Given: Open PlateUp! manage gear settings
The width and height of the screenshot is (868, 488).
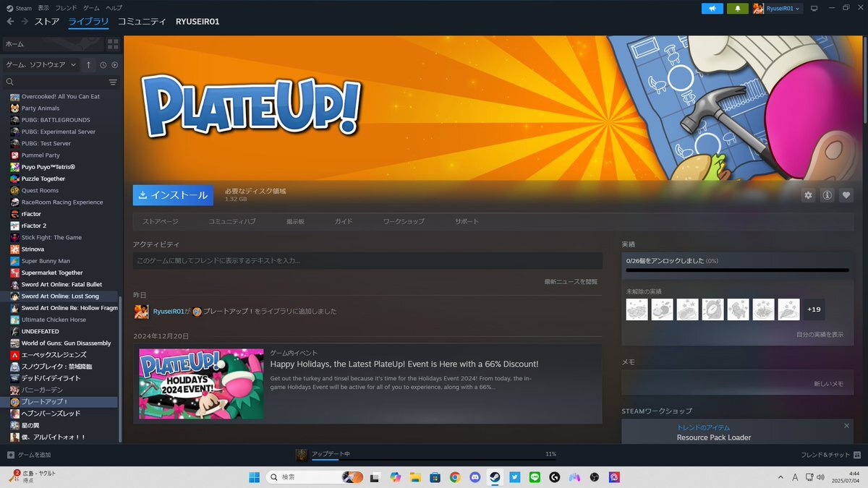Looking at the screenshot, I should pos(808,195).
